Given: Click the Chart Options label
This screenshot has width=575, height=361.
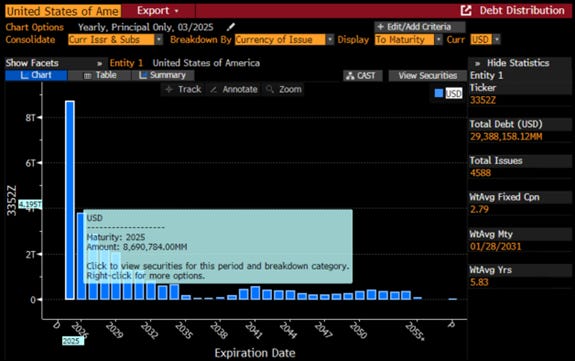Looking at the screenshot, I should click(x=34, y=27).
